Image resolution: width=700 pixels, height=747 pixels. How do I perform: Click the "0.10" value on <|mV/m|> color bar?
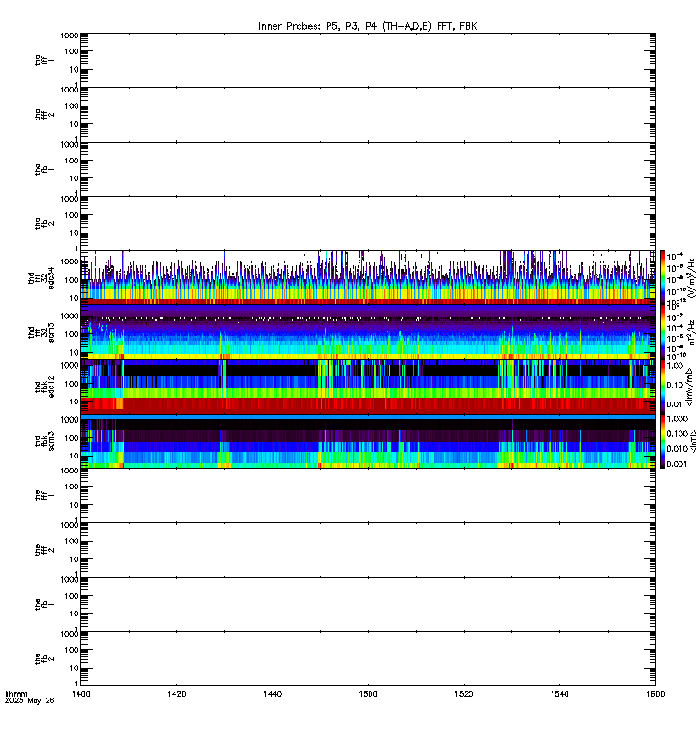point(675,385)
